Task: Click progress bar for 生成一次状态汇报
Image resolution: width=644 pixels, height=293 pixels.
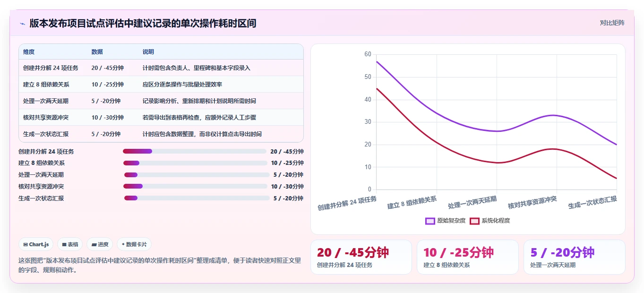Action: click(197, 198)
